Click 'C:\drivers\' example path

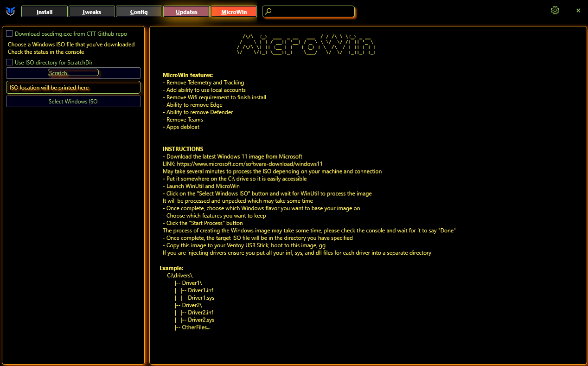(x=179, y=275)
